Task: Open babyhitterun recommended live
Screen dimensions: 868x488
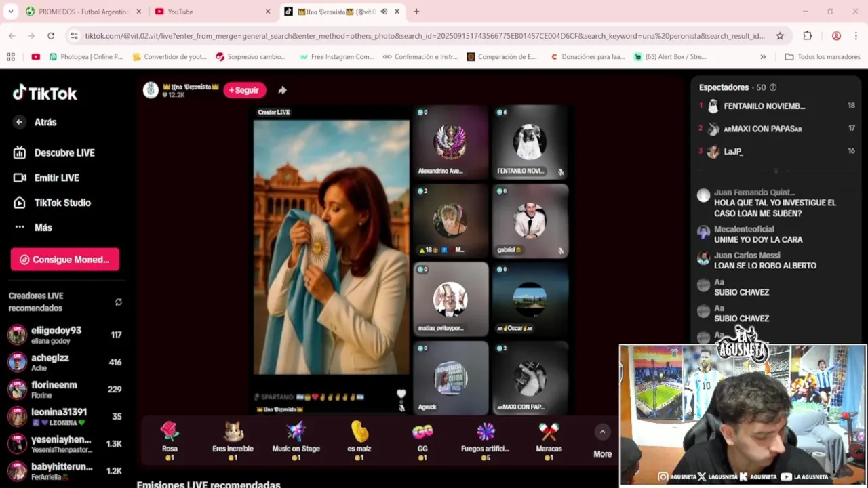Action: point(64,471)
